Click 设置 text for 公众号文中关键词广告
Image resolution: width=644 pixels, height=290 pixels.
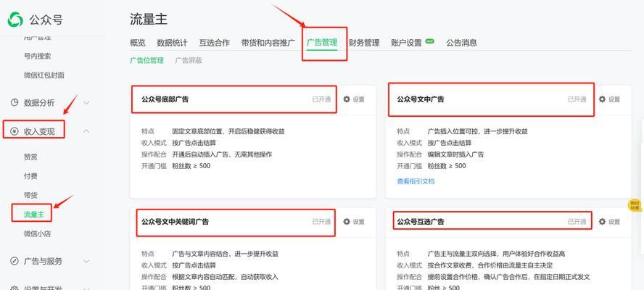click(358, 222)
